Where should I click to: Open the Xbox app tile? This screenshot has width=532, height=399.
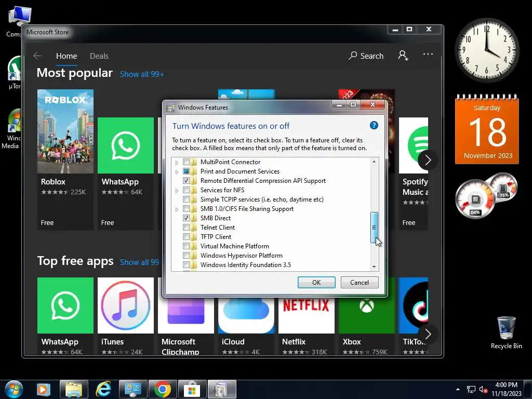tap(366, 326)
